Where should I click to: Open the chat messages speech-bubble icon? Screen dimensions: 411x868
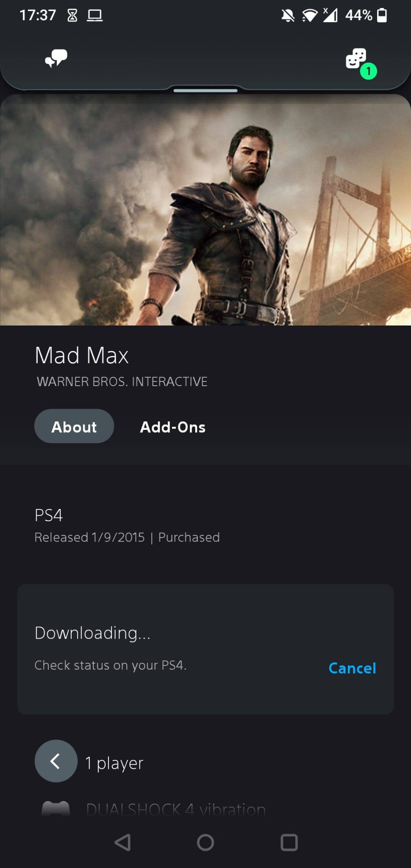tap(56, 58)
